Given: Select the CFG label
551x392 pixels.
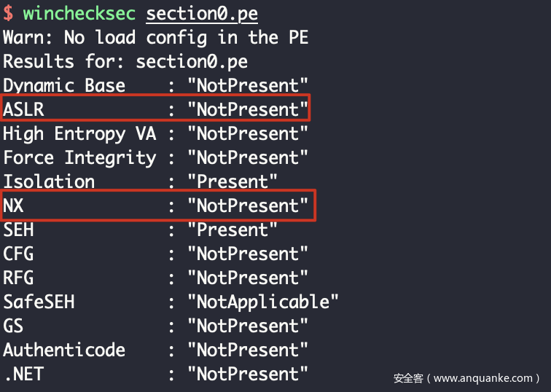Looking at the screenshot, I should [18, 254].
